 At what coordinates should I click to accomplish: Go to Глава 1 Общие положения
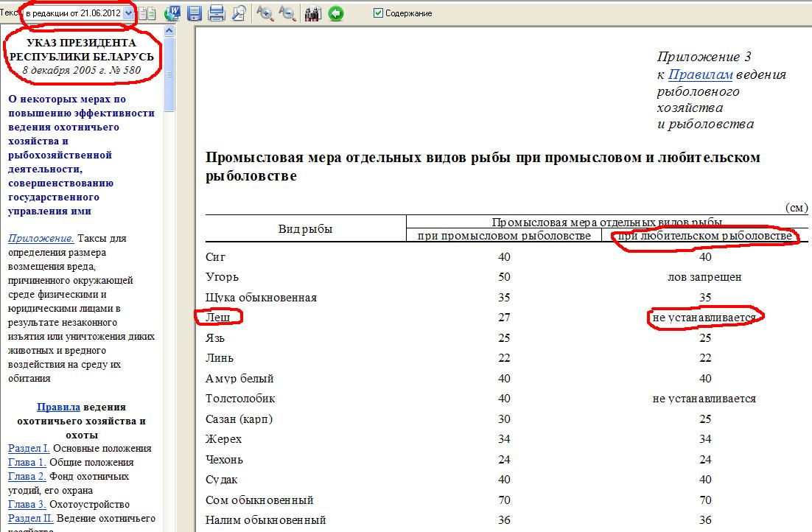coord(27,462)
